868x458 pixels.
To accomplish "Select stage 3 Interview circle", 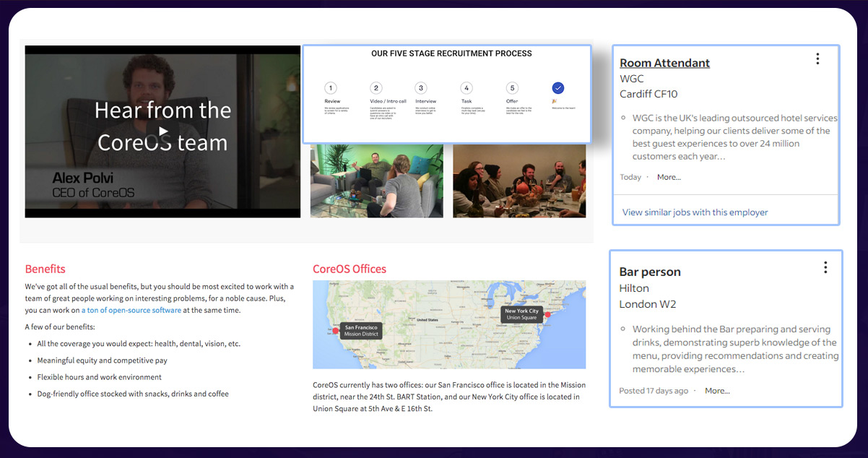I will 421,88.
